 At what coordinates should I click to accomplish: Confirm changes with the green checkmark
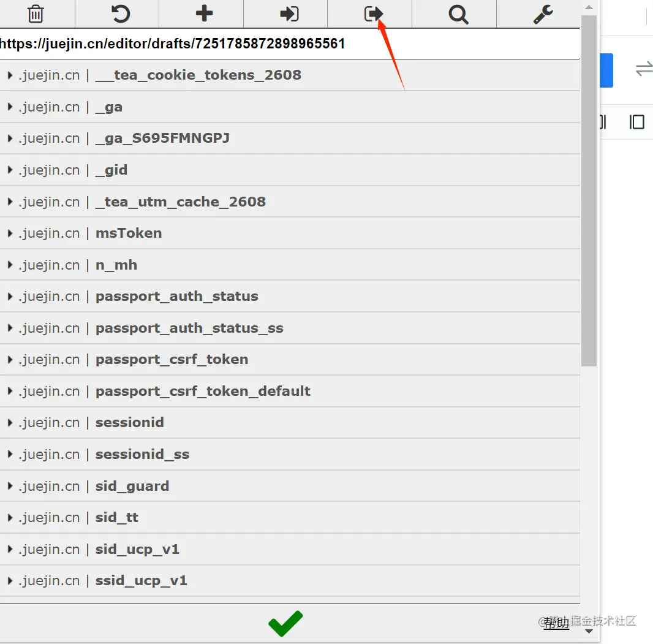tap(285, 623)
